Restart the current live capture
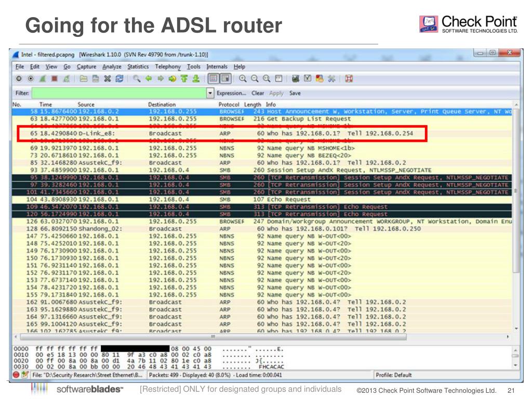 [x=66, y=79]
